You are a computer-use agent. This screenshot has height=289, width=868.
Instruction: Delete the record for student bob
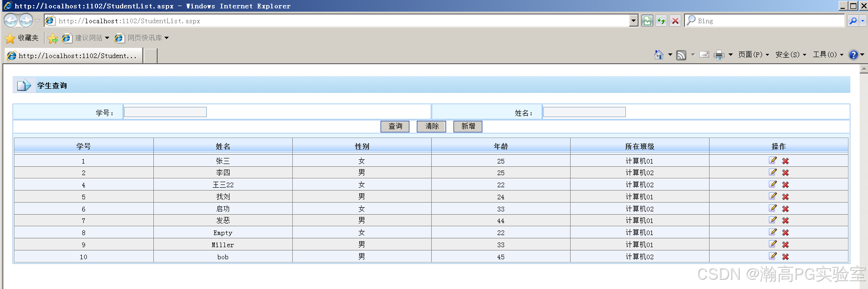[785, 256]
